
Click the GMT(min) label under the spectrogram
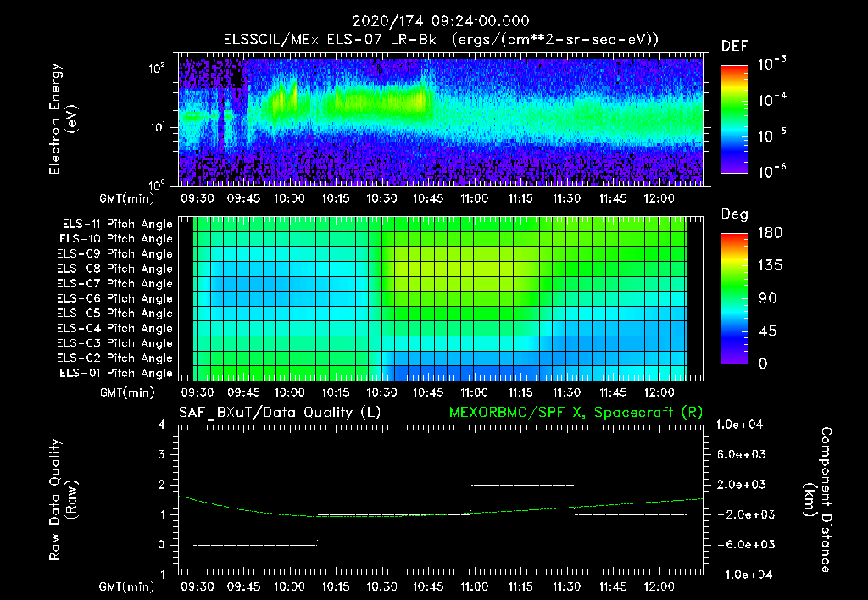click(127, 198)
